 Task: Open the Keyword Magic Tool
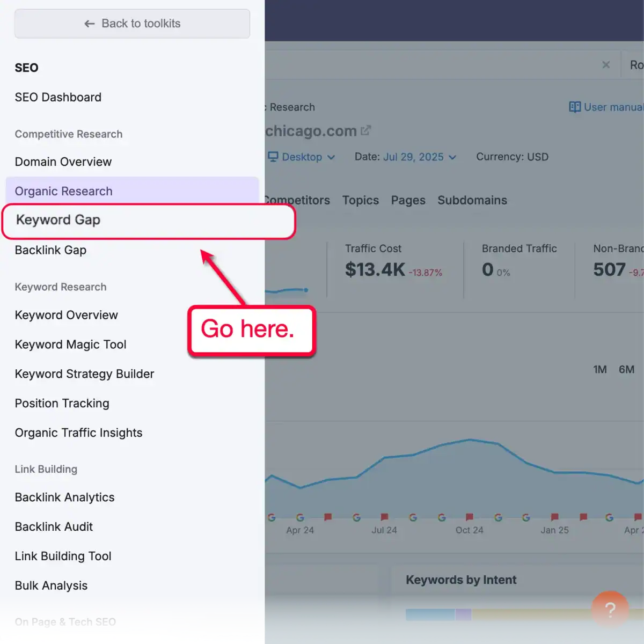70,344
